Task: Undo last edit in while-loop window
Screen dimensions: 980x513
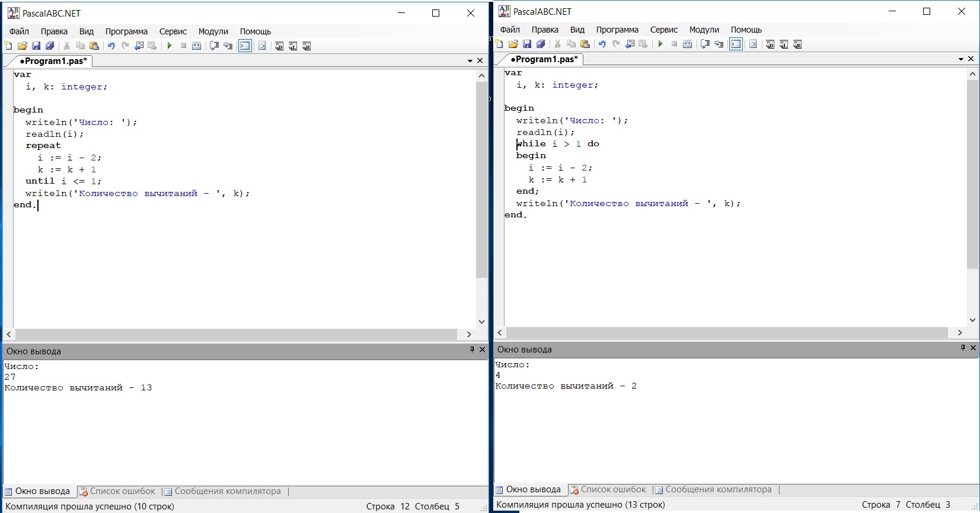Action: coord(602,44)
